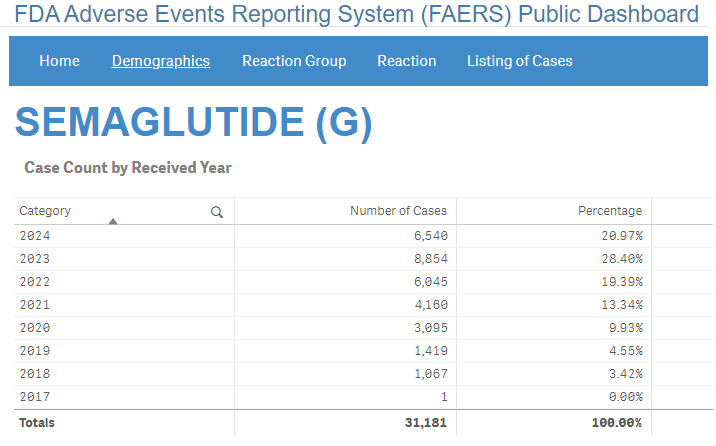
Task: Open the Home tab
Action: 59,61
